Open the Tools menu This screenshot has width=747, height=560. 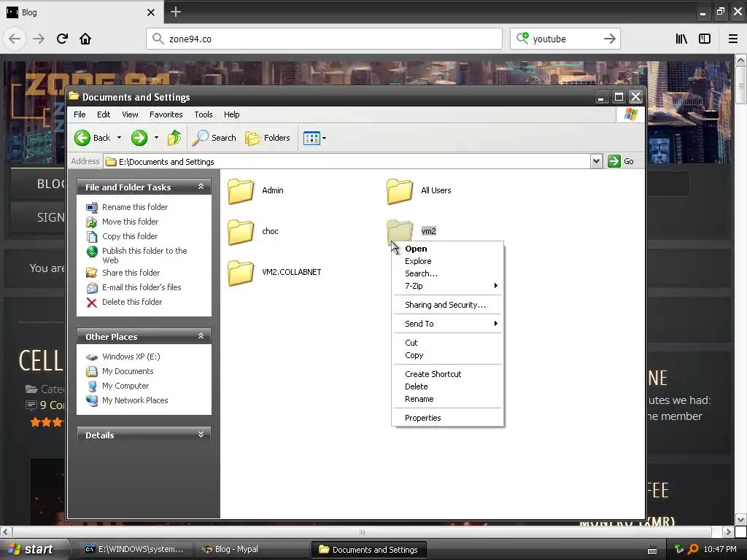coord(204,114)
